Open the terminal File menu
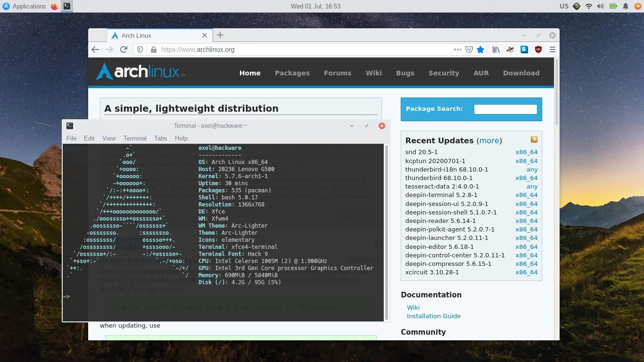 tap(71, 138)
